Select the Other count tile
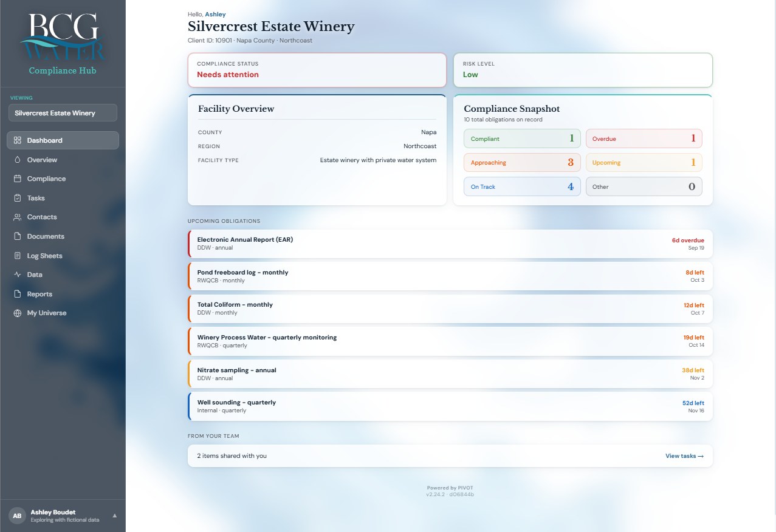The image size is (776, 532). [x=644, y=186]
